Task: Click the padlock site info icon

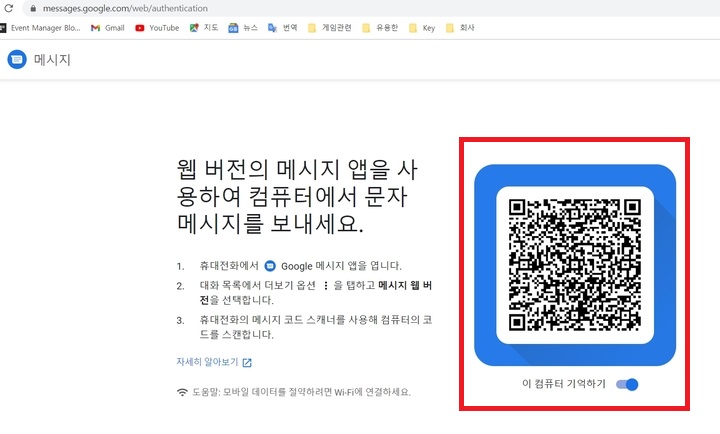Action: (33, 8)
